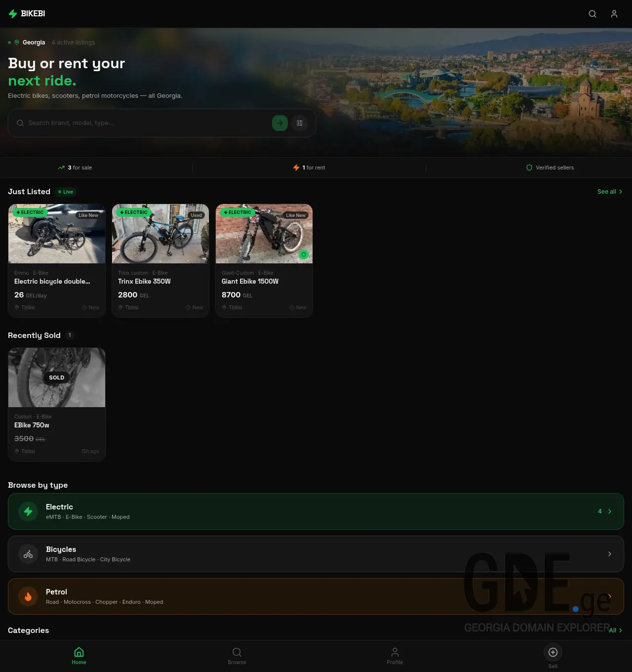Click strikethrough '3500 GEL' price

click(x=30, y=439)
